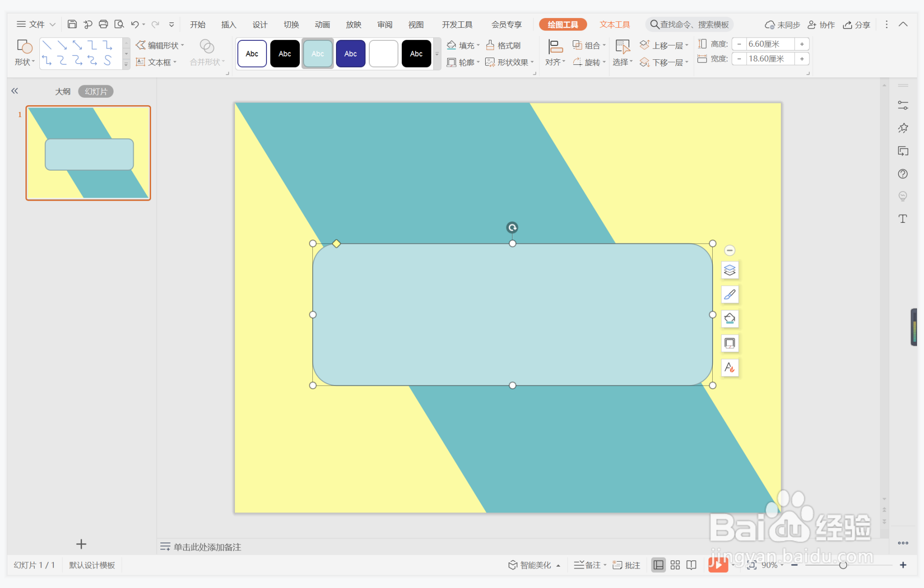Open layers icon beside the selected shape
The width and height of the screenshot is (924, 588).
pyautogui.click(x=729, y=270)
